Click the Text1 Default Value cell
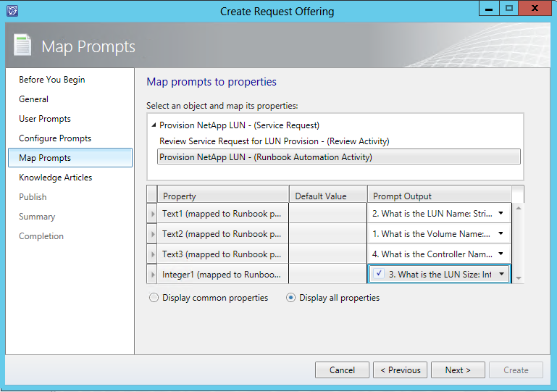557x392 pixels. pyautogui.click(x=328, y=214)
